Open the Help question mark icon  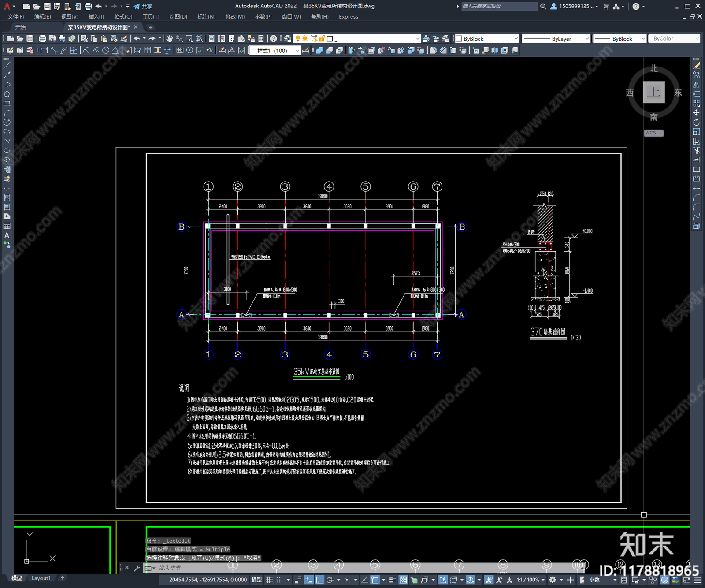coord(274,39)
